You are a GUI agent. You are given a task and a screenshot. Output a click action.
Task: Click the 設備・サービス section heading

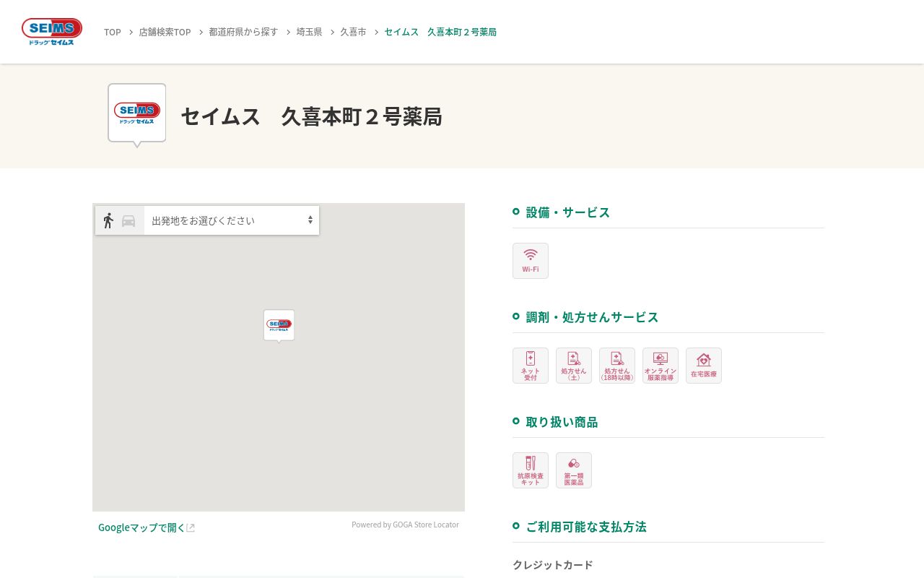(x=568, y=212)
